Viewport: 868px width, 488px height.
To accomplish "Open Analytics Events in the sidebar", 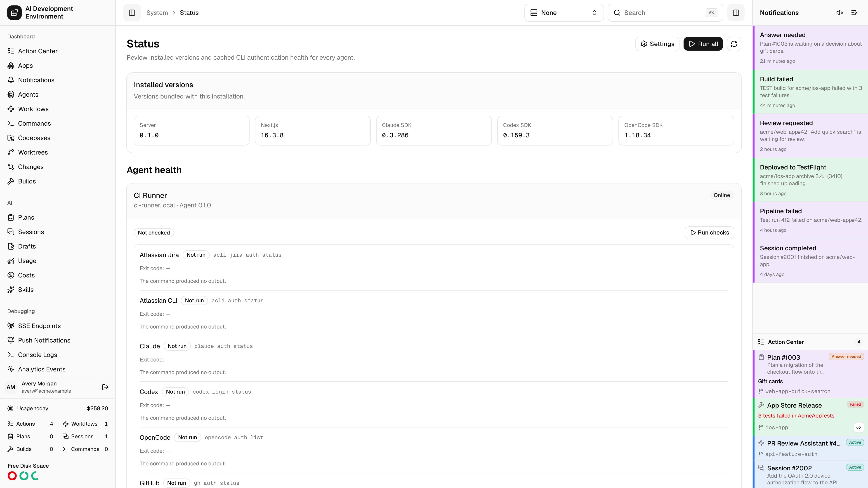I will click(x=58, y=369).
